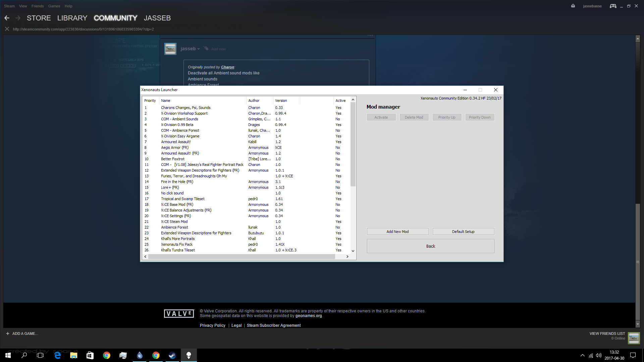The width and height of the screenshot is (644, 362).
Task: Open Task View on taskbar
Action: pyautogui.click(x=40, y=355)
